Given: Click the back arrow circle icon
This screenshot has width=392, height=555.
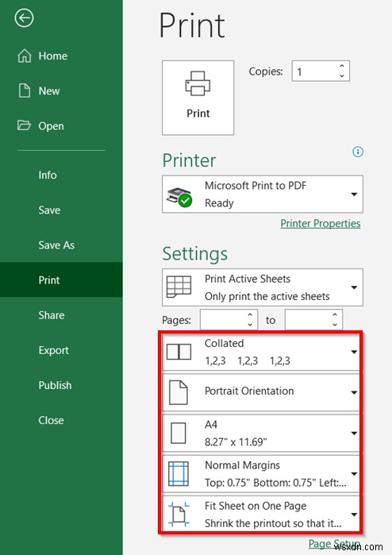Looking at the screenshot, I should [24, 17].
